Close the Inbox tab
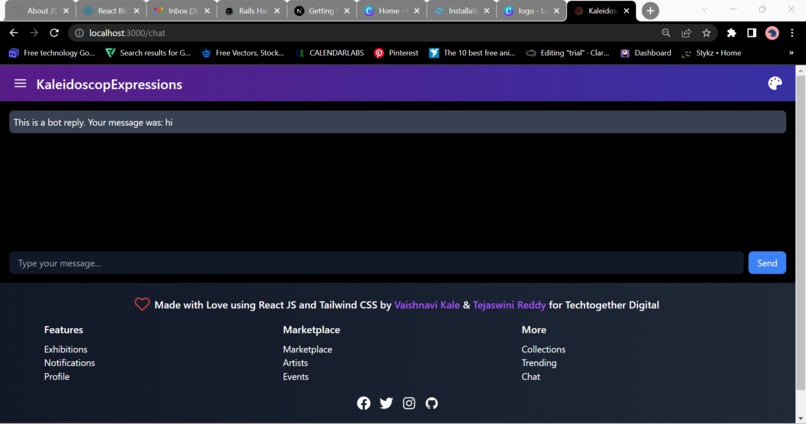The width and height of the screenshot is (806, 424). click(x=207, y=11)
